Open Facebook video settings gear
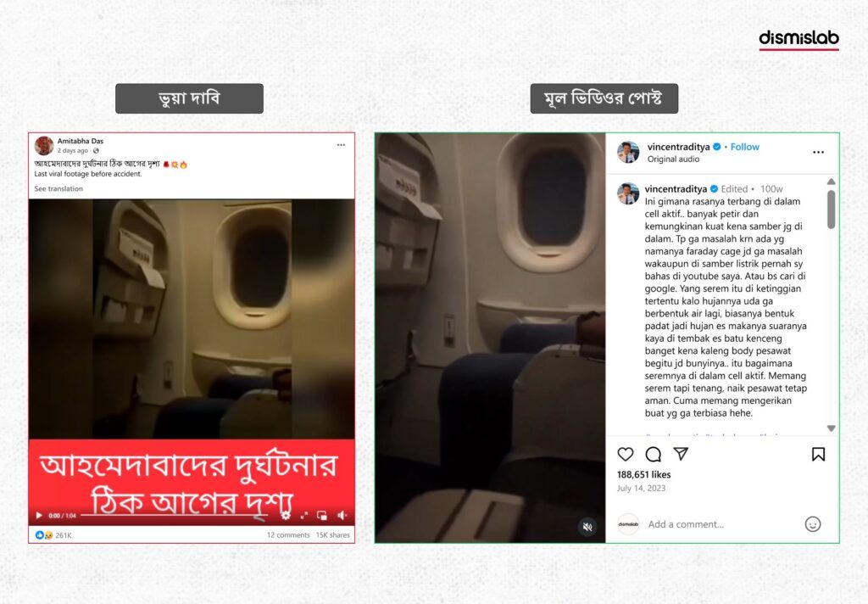The width and height of the screenshot is (868, 604). (286, 515)
